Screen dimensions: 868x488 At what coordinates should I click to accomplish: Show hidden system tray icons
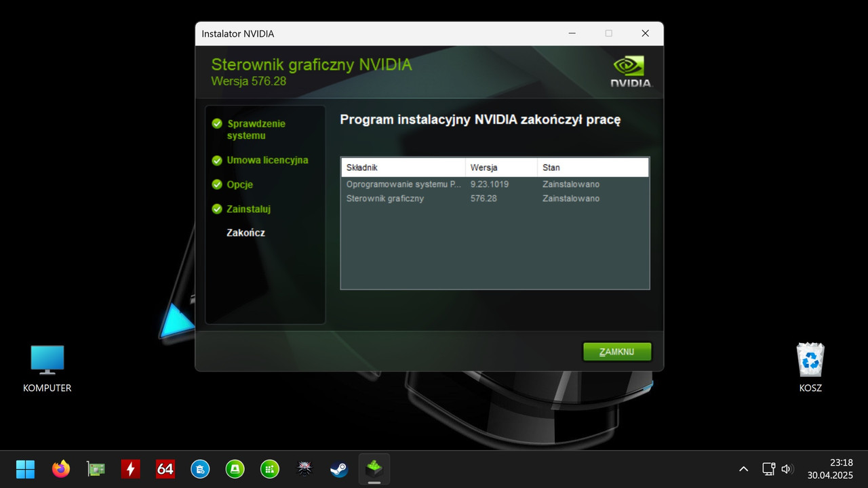743,469
